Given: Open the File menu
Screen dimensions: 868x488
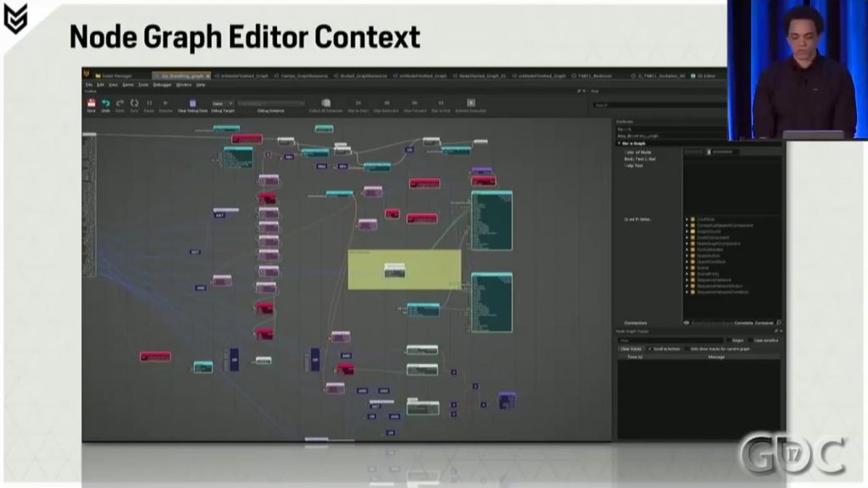Looking at the screenshot, I should tap(88, 85).
